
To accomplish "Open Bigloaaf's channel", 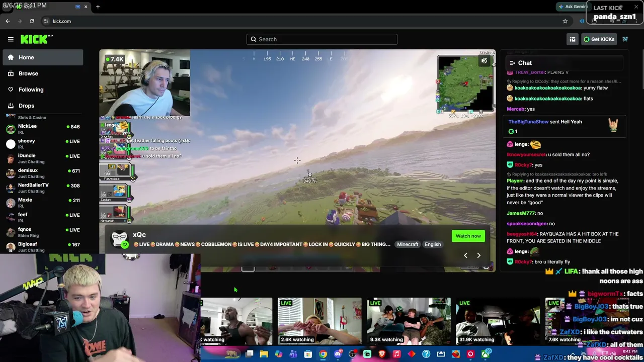I will coord(43,247).
